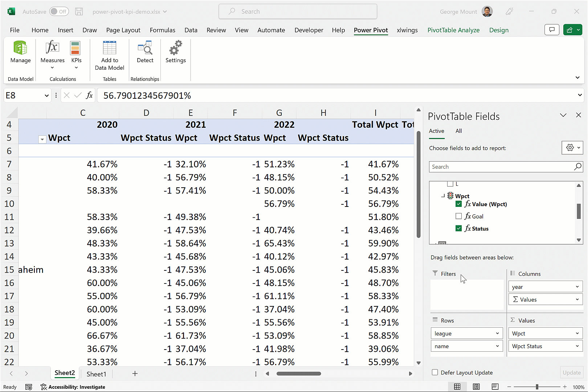Show All fields in PivotTable Fields

pos(459,131)
